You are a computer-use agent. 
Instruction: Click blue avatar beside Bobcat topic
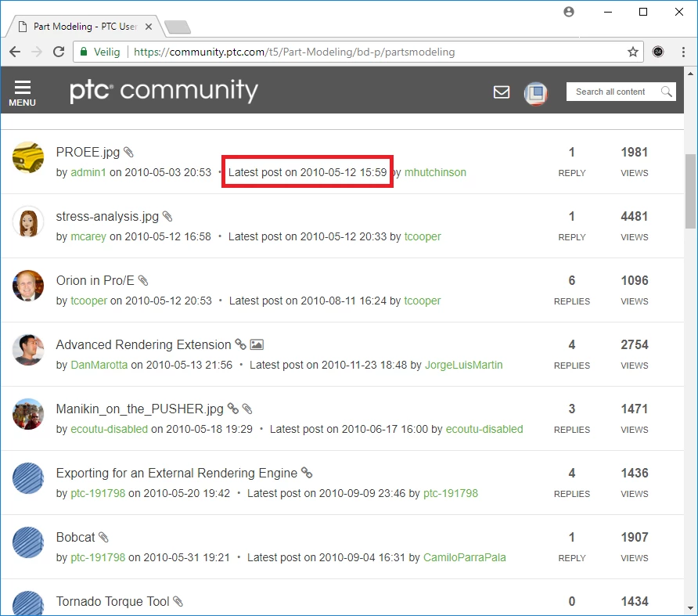pos(28,542)
